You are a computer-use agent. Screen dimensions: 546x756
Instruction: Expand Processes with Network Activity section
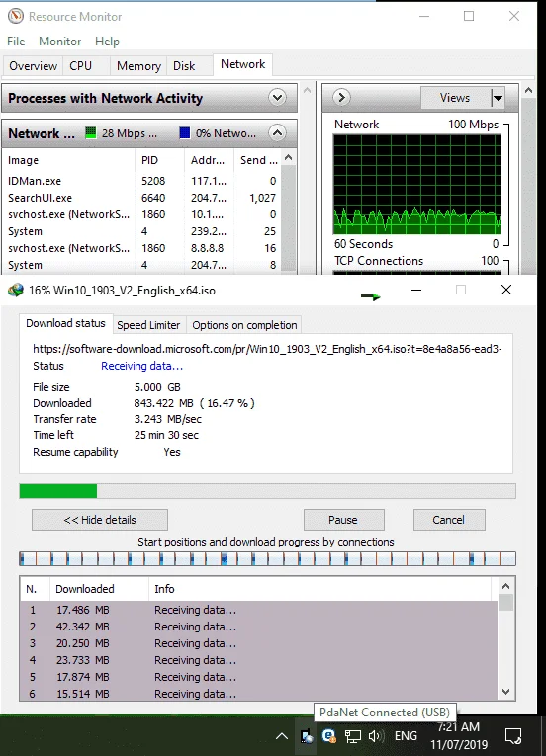coord(277,98)
